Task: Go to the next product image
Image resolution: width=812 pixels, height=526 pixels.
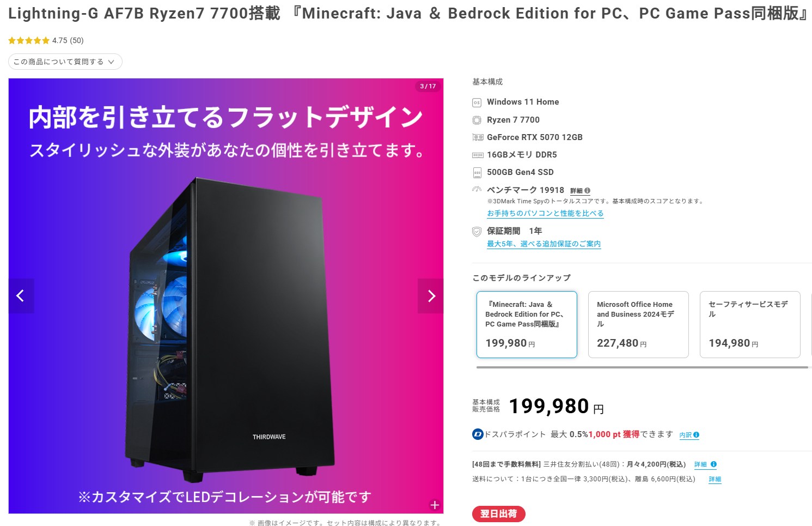Action: tap(430, 296)
